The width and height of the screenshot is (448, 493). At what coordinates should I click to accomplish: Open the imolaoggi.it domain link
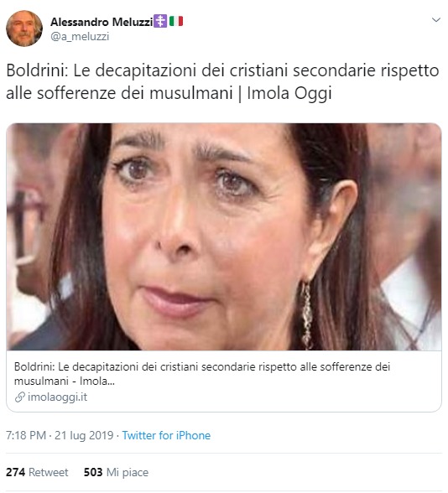click(57, 397)
